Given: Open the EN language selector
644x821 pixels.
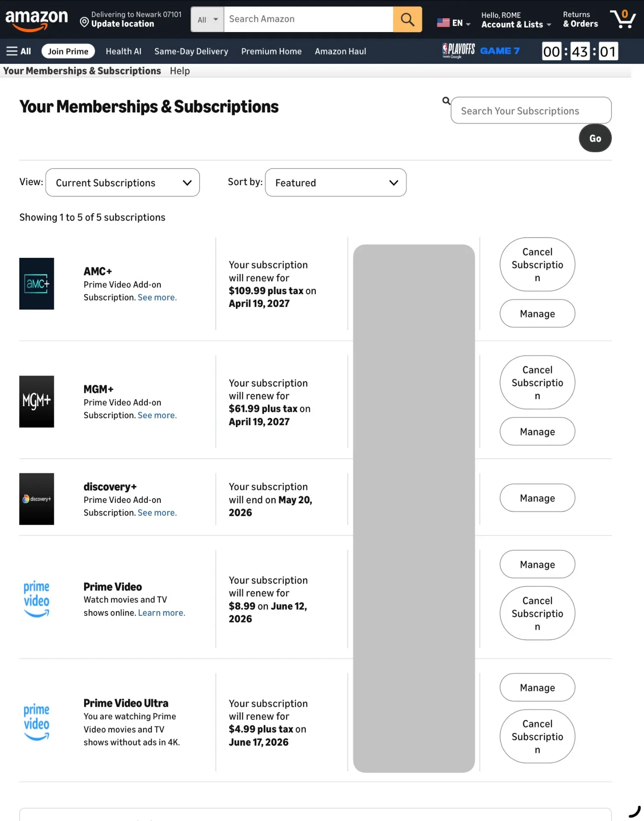Looking at the screenshot, I should point(453,23).
